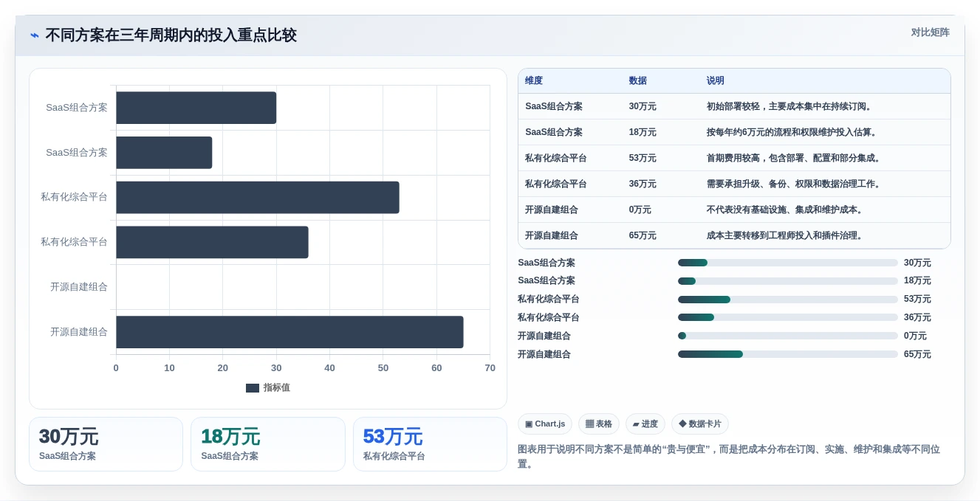Click 36万元 in the table's 数据 column
This screenshot has height=501, width=980.
click(x=643, y=184)
